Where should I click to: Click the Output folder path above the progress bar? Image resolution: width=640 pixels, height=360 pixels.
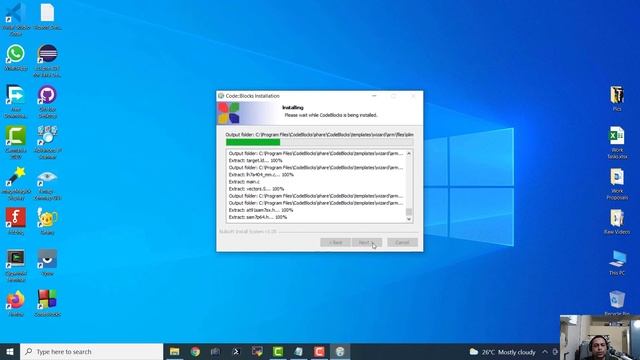tap(320, 134)
